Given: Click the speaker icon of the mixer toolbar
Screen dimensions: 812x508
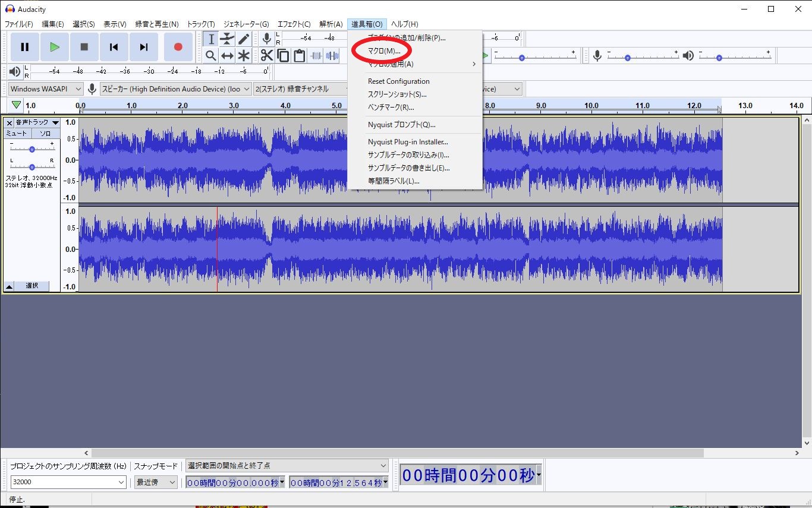Looking at the screenshot, I should coord(688,56).
